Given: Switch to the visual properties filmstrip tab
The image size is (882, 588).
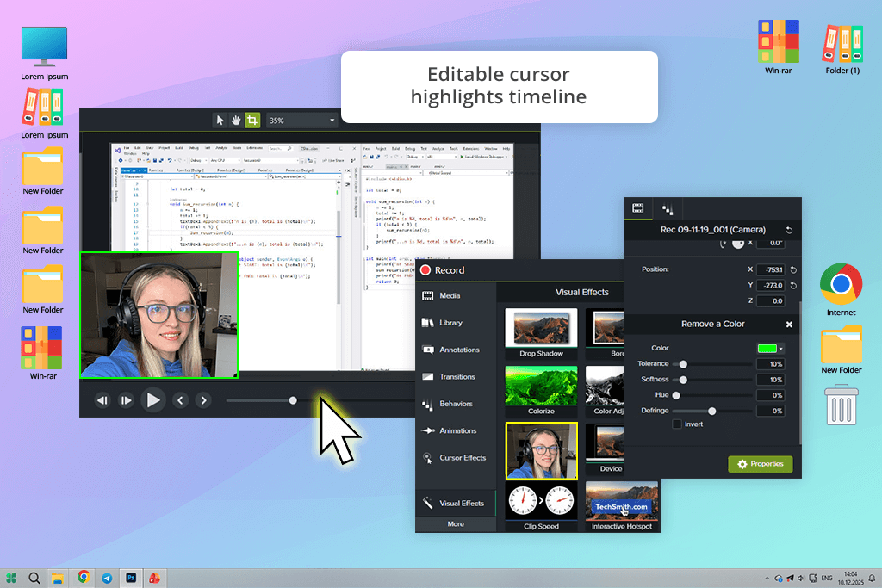Looking at the screenshot, I should click(638, 208).
